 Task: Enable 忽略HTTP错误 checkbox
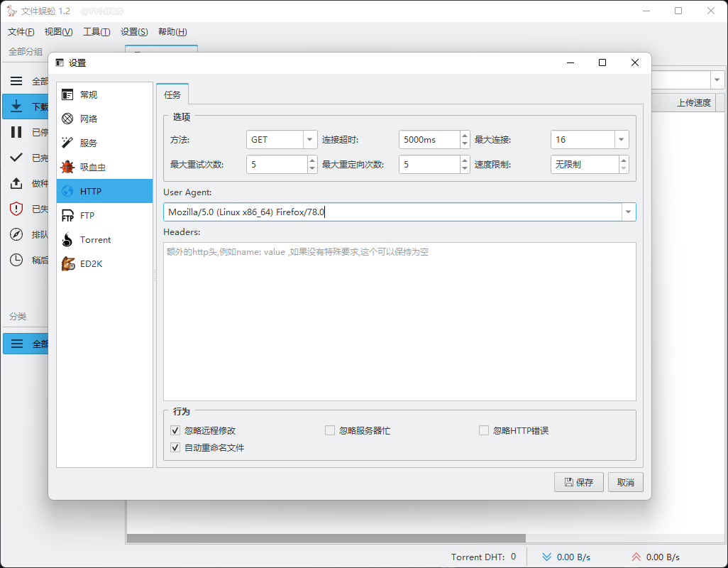point(484,430)
